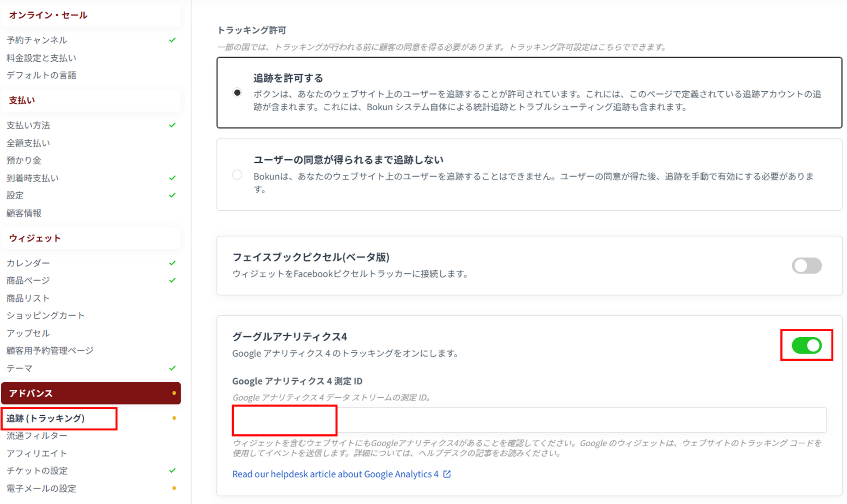Viewport: 847px width, 504px height.
Task: Click the Google アナリティクス 4 測定 ID field
Action: coord(529,420)
